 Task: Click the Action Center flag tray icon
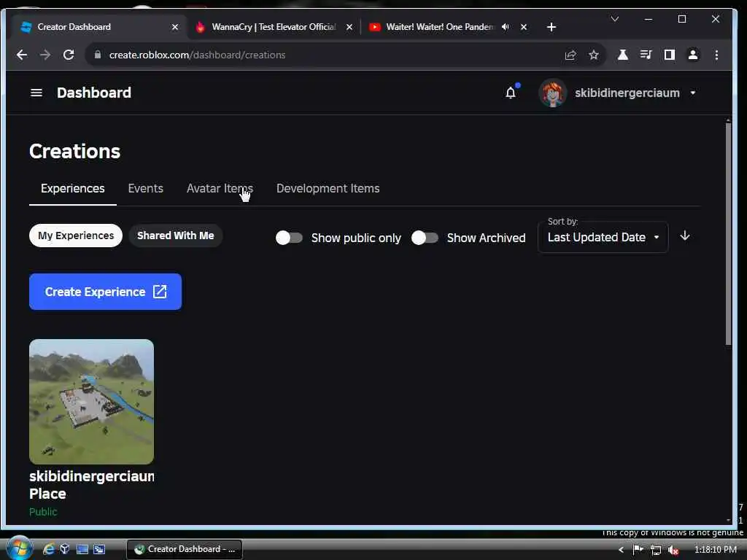point(638,550)
